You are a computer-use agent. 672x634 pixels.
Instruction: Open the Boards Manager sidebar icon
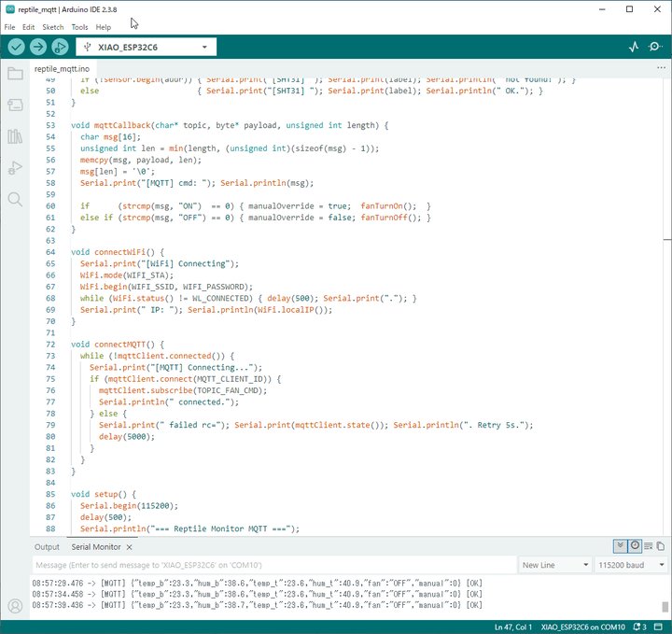coord(15,105)
